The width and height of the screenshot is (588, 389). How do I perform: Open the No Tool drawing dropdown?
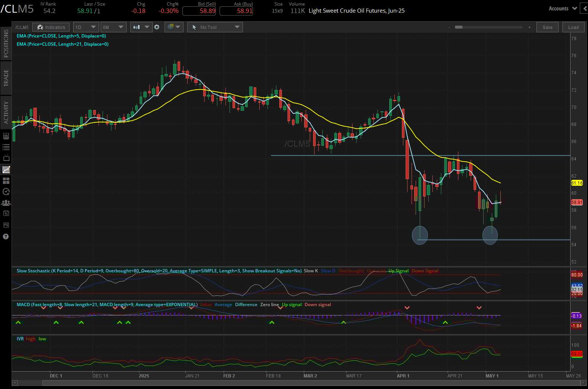pos(215,27)
